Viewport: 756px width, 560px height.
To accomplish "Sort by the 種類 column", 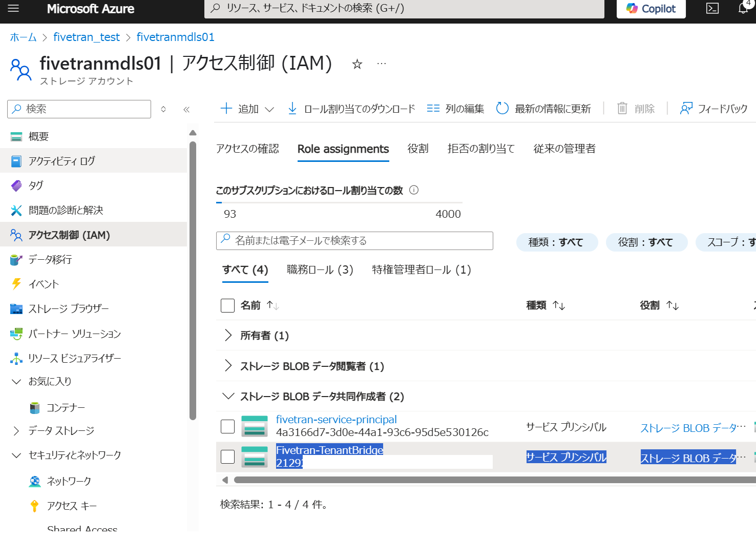I will coord(545,305).
